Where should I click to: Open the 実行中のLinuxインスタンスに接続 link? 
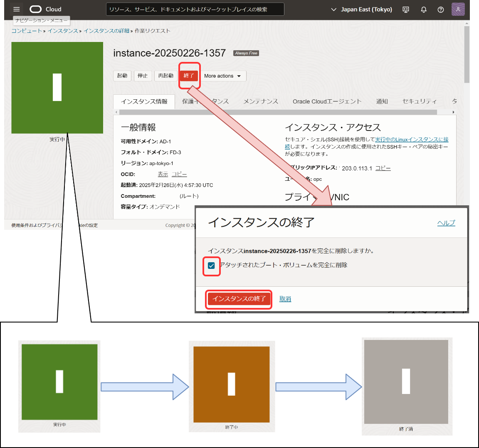pos(412,140)
